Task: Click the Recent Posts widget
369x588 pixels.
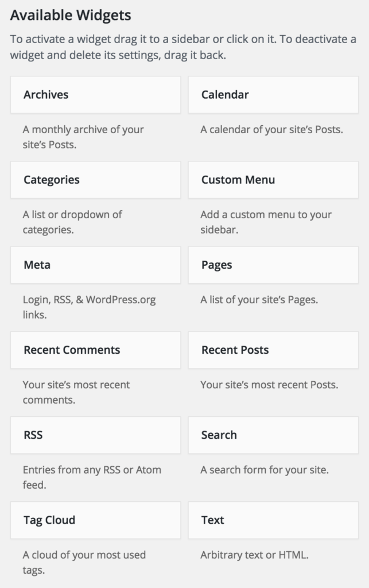Action: click(x=273, y=350)
